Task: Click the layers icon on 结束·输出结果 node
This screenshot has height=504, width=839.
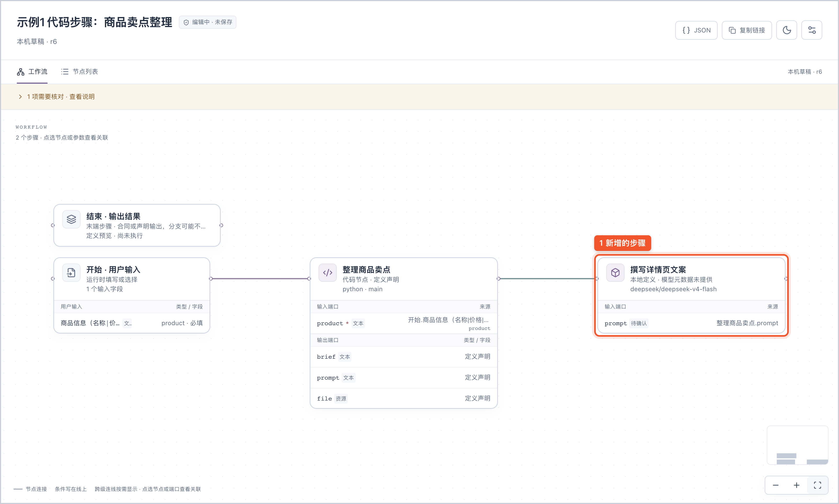Action: click(71, 219)
